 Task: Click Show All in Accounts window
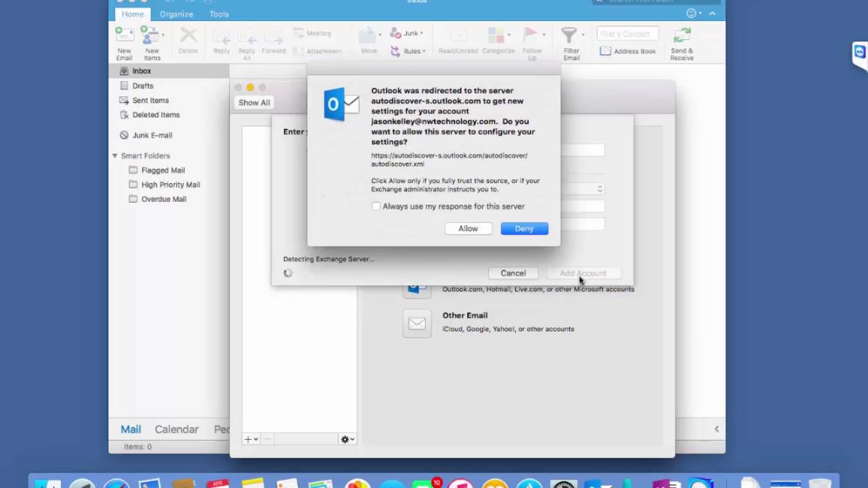click(254, 103)
